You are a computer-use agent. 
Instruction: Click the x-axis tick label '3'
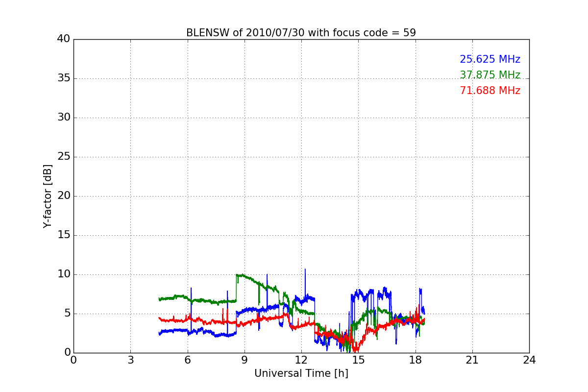pos(130,360)
